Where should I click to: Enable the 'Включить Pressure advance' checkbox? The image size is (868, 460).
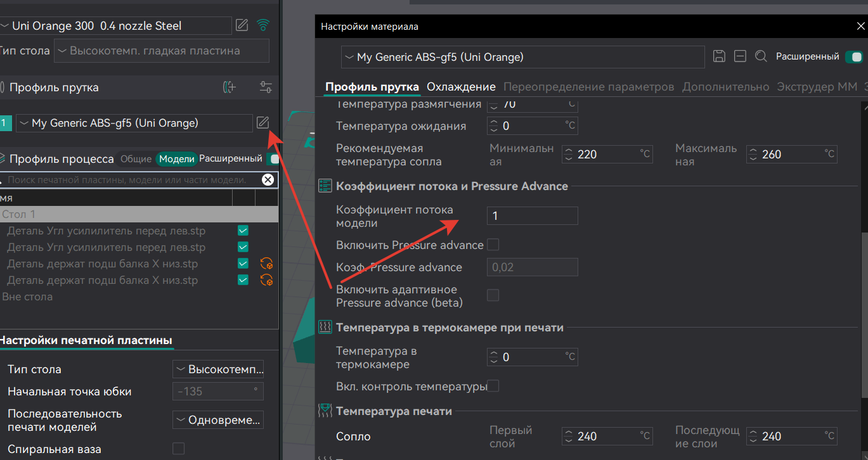point(493,245)
